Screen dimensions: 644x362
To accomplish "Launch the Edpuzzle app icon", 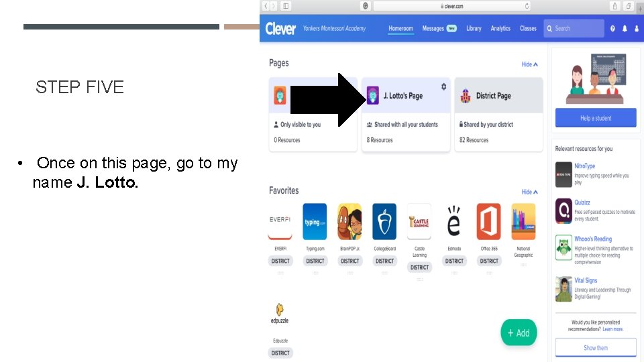I will [280, 314].
